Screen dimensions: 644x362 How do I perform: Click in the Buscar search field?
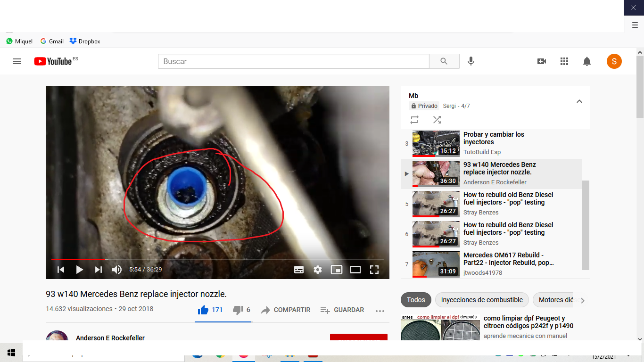pos(293,61)
